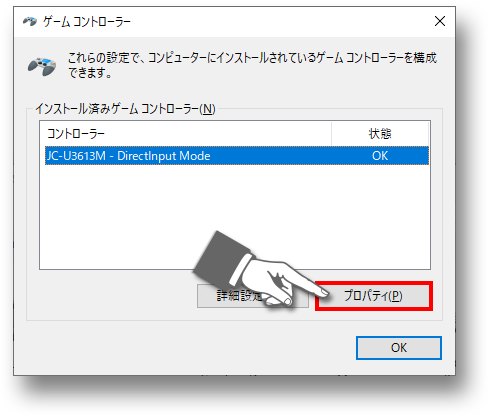
Task: Click the インストール済みゲーム コントローラー(N) group label
Action: (x=125, y=109)
